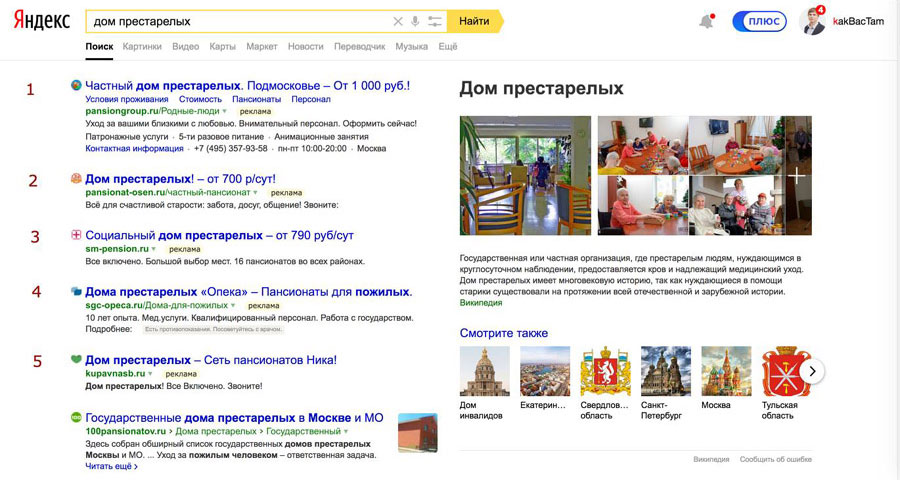Switch to the Новости tab
Image resolution: width=900 pixels, height=480 pixels.
(x=305, y=47)
